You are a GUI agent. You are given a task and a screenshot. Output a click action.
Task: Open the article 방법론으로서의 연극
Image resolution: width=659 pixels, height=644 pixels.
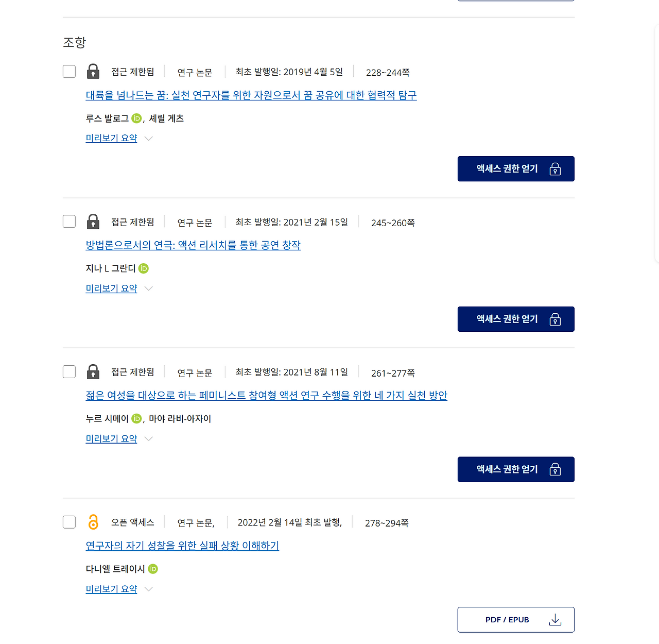(193, 245)
